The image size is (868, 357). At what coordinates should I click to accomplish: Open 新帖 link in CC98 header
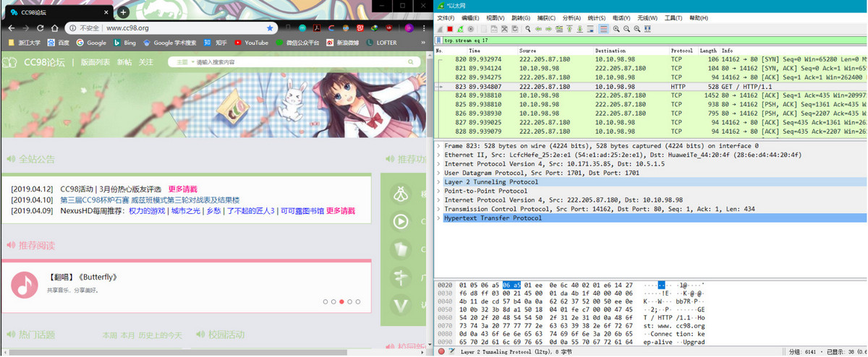(x=125, y=62)
